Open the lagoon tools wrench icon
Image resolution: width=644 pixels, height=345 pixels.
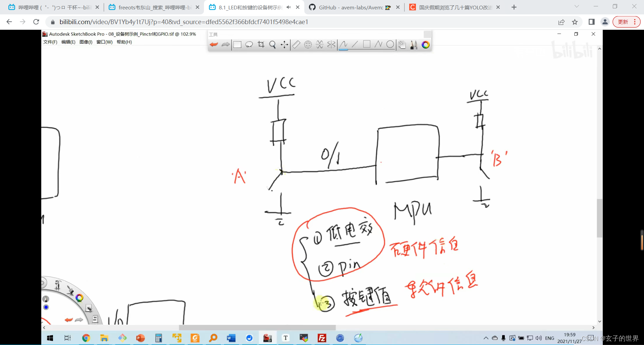(x=58, y=285)
